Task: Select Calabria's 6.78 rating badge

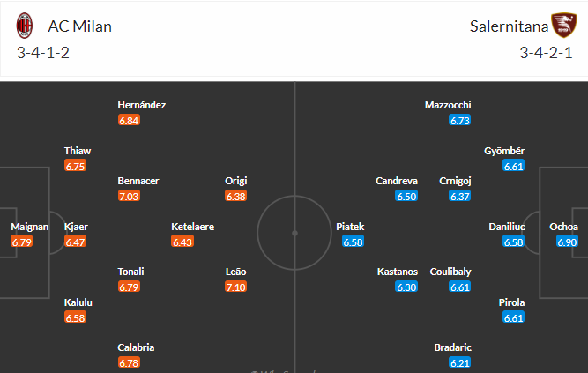Action: tap(129, 363)
